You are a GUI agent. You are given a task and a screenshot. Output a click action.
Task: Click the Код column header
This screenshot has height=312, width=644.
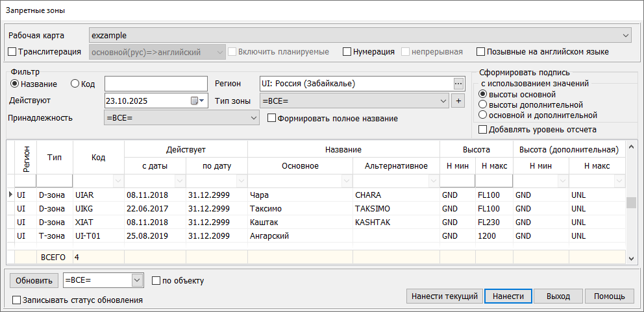98,158
